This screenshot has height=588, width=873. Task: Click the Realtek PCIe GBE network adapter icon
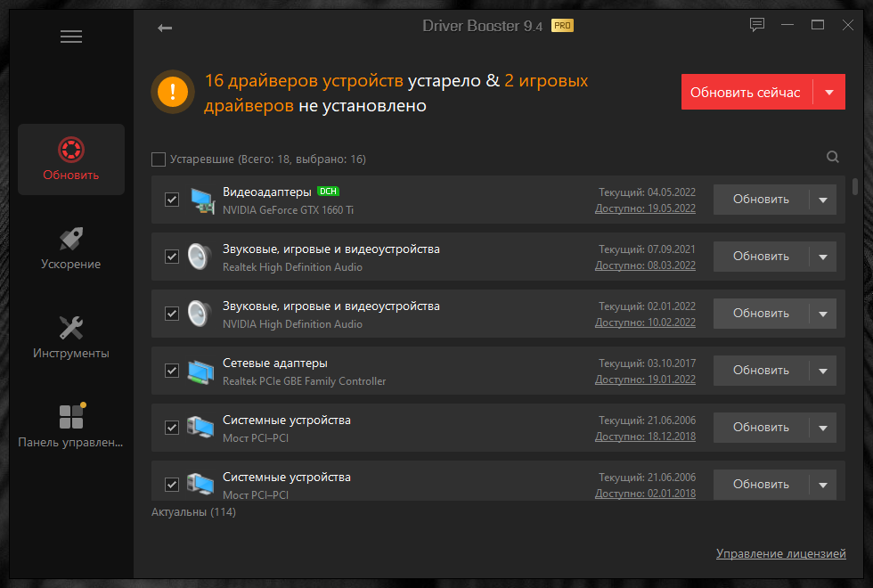[x=200, y=372]
